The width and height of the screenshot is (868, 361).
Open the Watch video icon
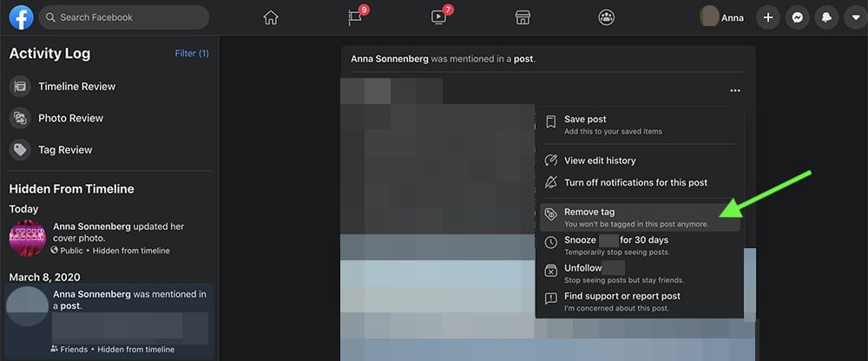click(x=439, y=17)
